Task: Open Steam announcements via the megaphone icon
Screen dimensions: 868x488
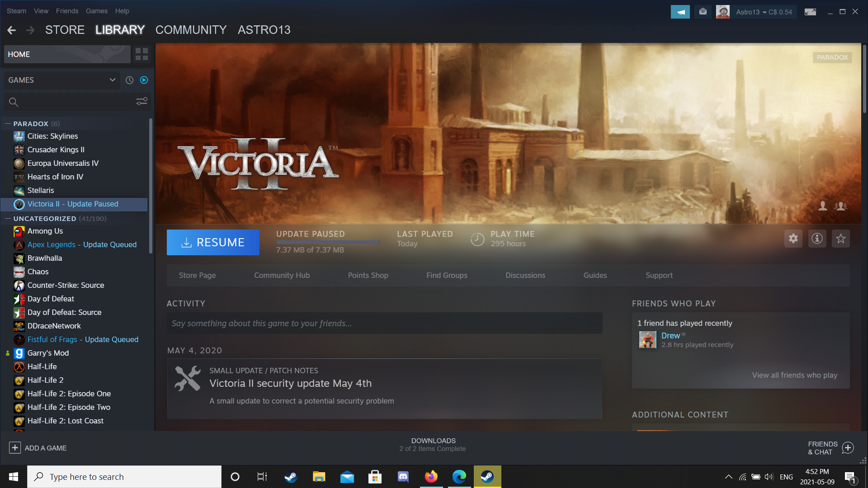Action: click(x=680, y=11)
